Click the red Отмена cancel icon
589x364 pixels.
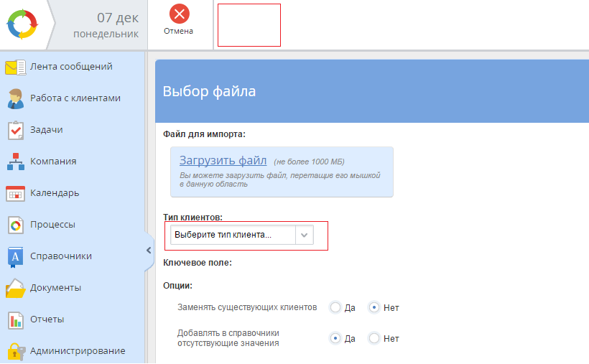point(179,14)
